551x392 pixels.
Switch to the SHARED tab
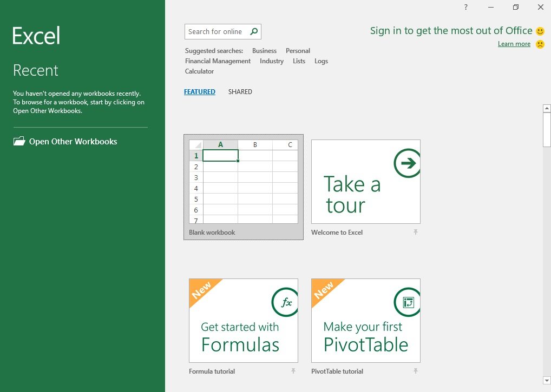tap(240, 92)
